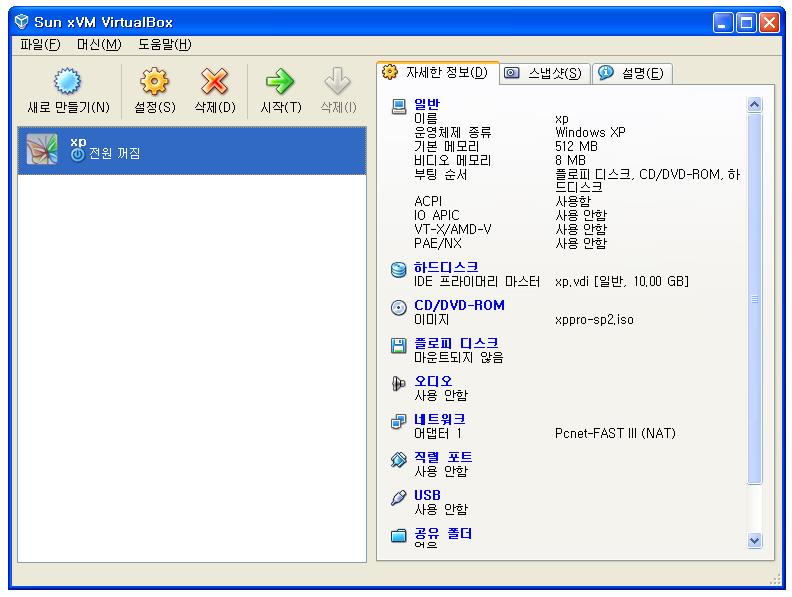The image size is (792, 597).
Task: Open the 머신(M) menu
Action: tap(100, 44)
